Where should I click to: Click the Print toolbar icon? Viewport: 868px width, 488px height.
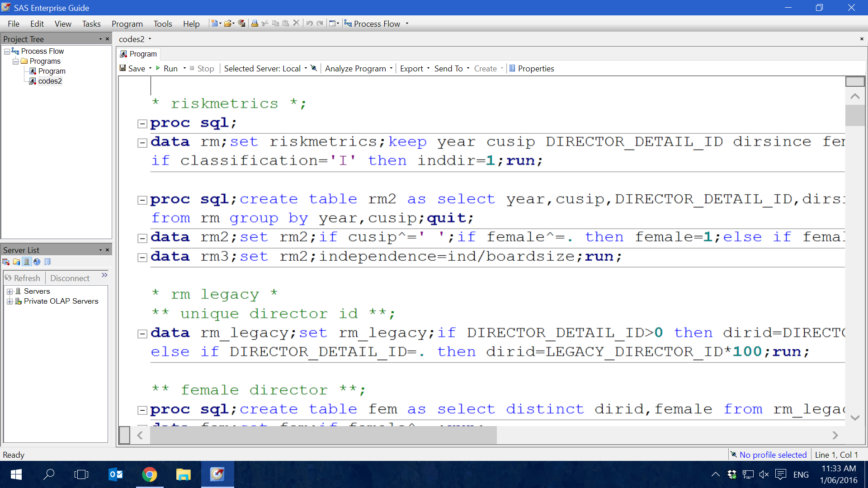coord(255,23)
